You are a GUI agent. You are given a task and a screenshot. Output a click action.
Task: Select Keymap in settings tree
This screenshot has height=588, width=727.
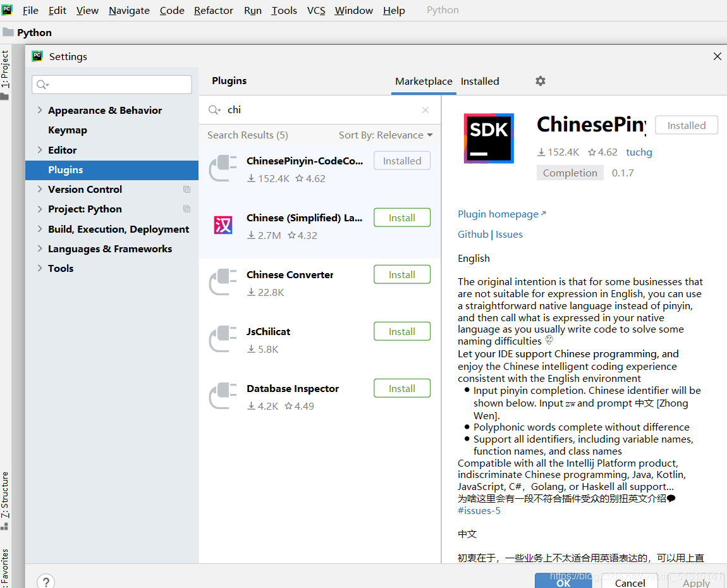point(68,130)
